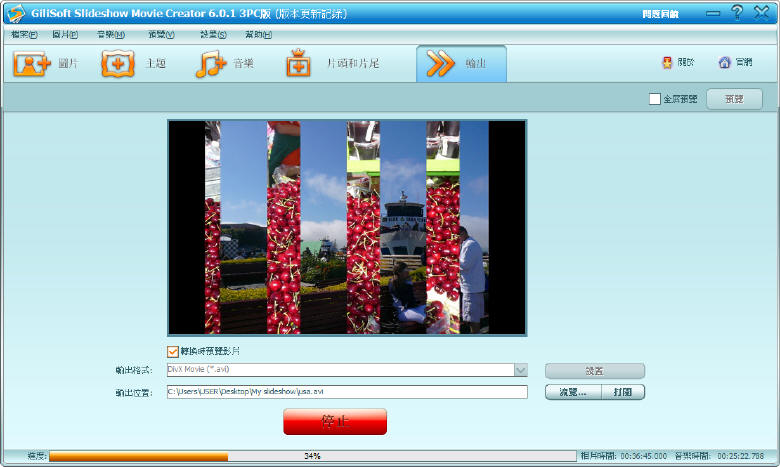Click the 瀏覽 (Browse) button
Image resolution: width=780 pixels, height=467 pixels.
click(x=573, y=392)
